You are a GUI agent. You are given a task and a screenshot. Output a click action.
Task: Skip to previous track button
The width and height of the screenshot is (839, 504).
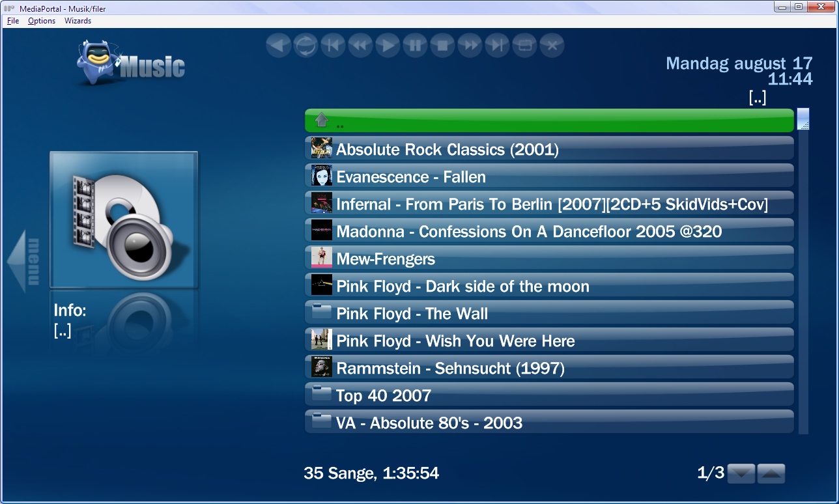(x=333, y=46)
